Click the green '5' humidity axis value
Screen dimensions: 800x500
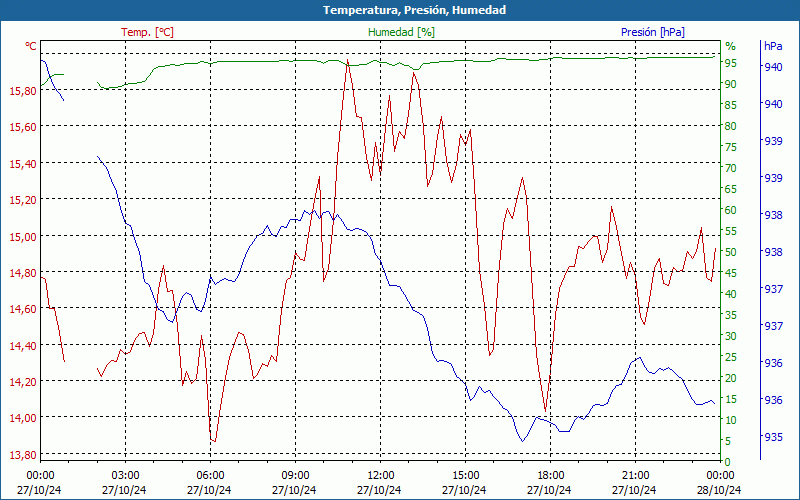(x=728, y=441)
